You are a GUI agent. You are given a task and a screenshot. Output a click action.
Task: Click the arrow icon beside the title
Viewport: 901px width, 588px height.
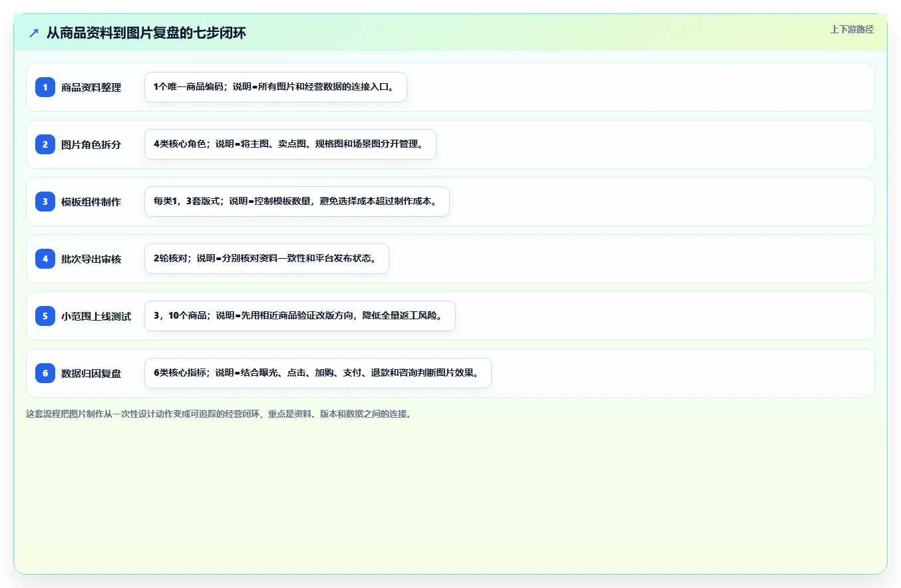34,33
